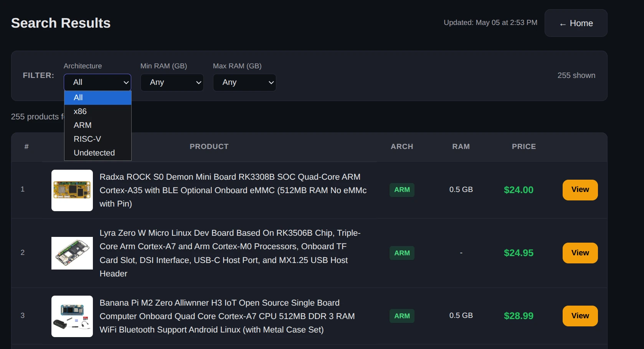Choose x86 from the Architecture list
This screenshot has height=349, width=644.
tap(98, 111)
